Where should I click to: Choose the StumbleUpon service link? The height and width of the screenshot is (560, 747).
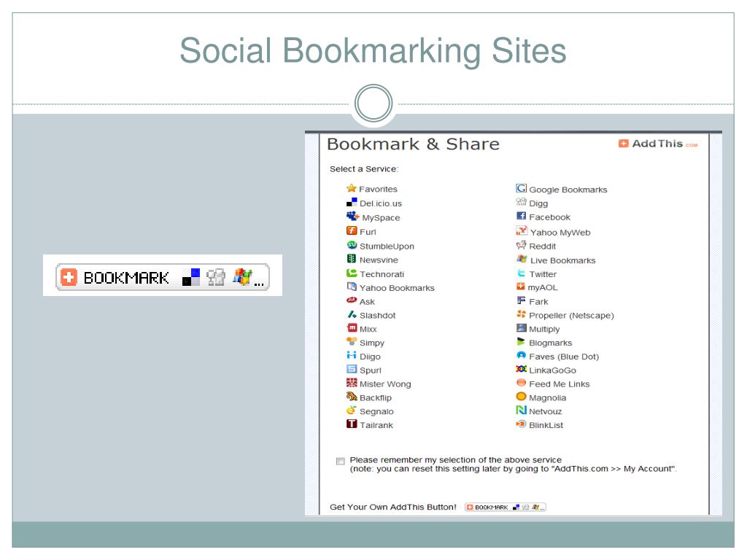[387, 246]
